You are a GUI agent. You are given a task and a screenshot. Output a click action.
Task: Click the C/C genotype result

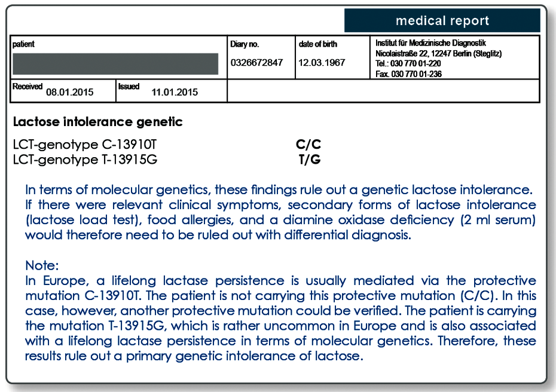[308, 144]
